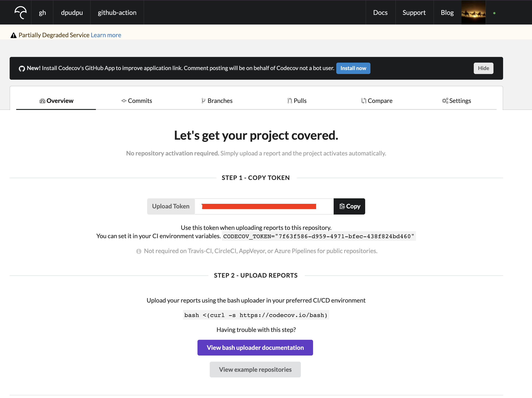Click the Codecov umbrella logo

[20, 12]
